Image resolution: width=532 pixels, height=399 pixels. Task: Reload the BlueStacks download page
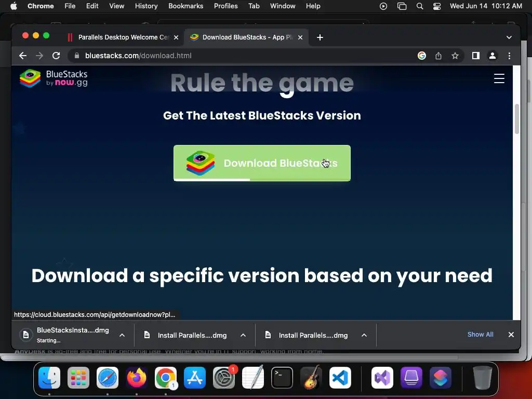[x=56, y=56]
